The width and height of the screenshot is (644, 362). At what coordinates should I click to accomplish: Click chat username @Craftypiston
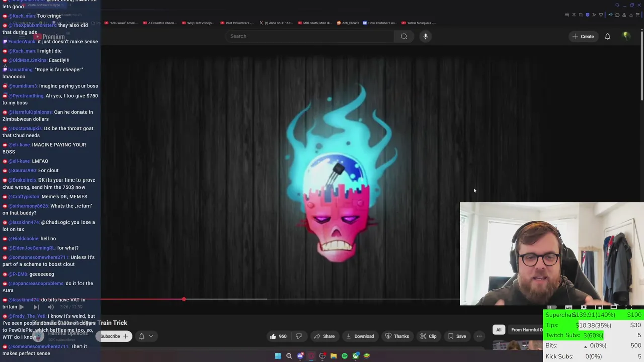24,197
